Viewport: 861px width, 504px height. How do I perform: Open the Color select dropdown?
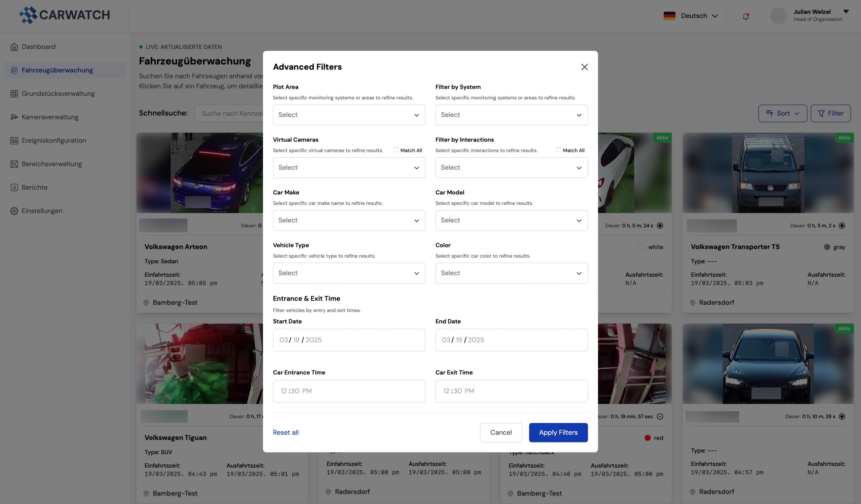[x=511, y=273]
